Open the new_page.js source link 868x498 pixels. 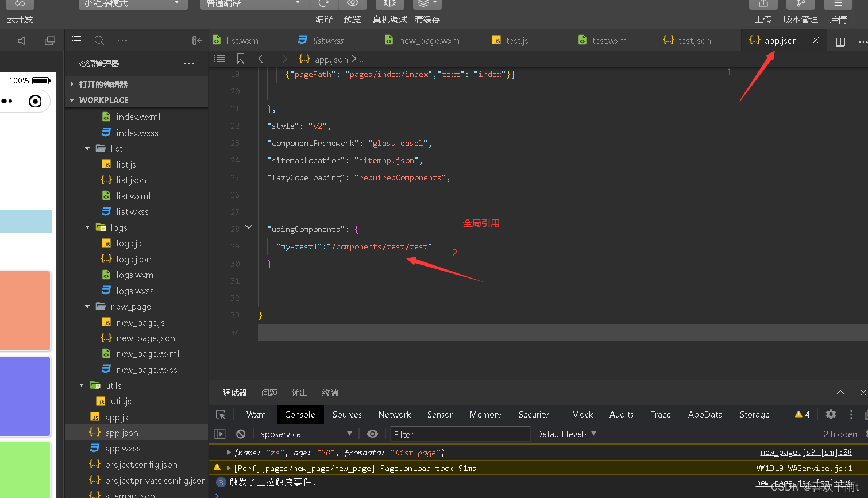[807, 453]
